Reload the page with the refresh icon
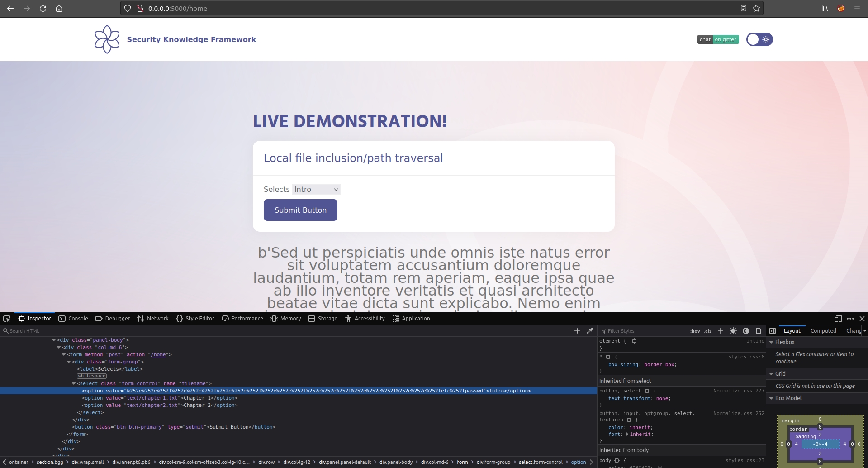 pyautogui.click(x=43, y=8)
